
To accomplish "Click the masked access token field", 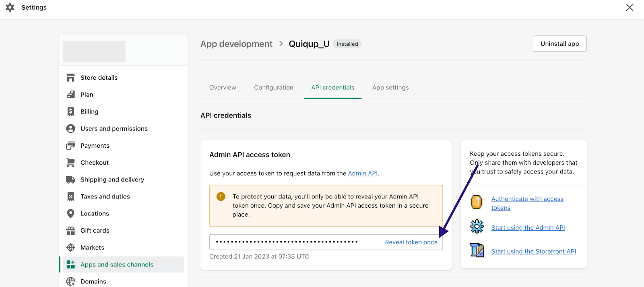I will tap(326, 242).
